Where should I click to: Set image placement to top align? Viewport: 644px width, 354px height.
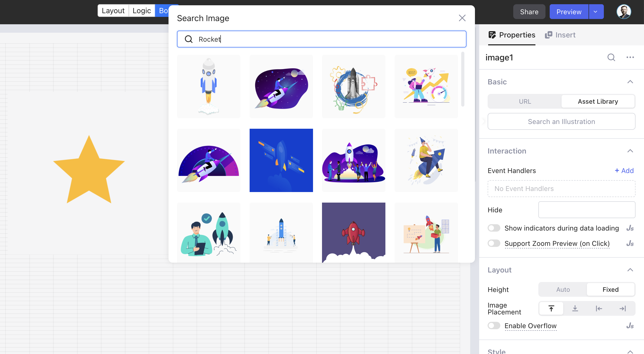(551, 308)
